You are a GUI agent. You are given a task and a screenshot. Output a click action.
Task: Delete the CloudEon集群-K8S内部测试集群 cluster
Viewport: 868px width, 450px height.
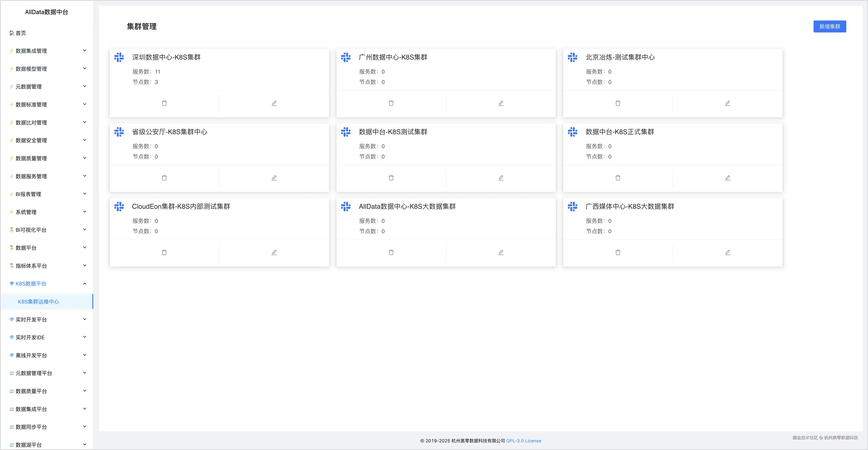tap(165, 252)
